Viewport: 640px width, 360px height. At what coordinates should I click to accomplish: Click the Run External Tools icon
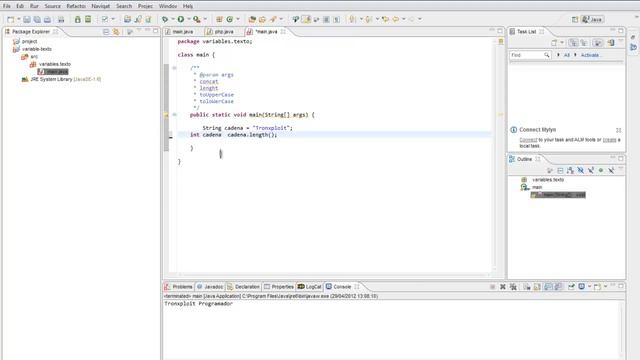[x=197, y=19]
